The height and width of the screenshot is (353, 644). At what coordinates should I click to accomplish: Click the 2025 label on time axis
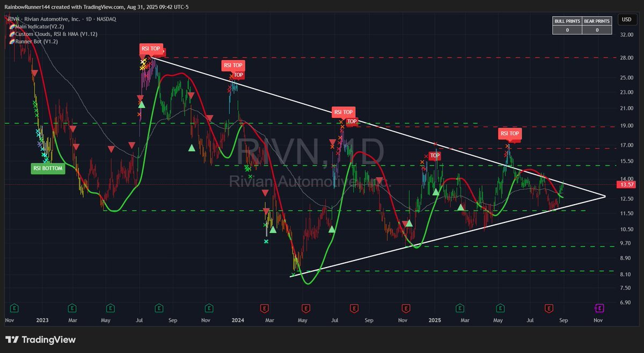pos(434,320)
